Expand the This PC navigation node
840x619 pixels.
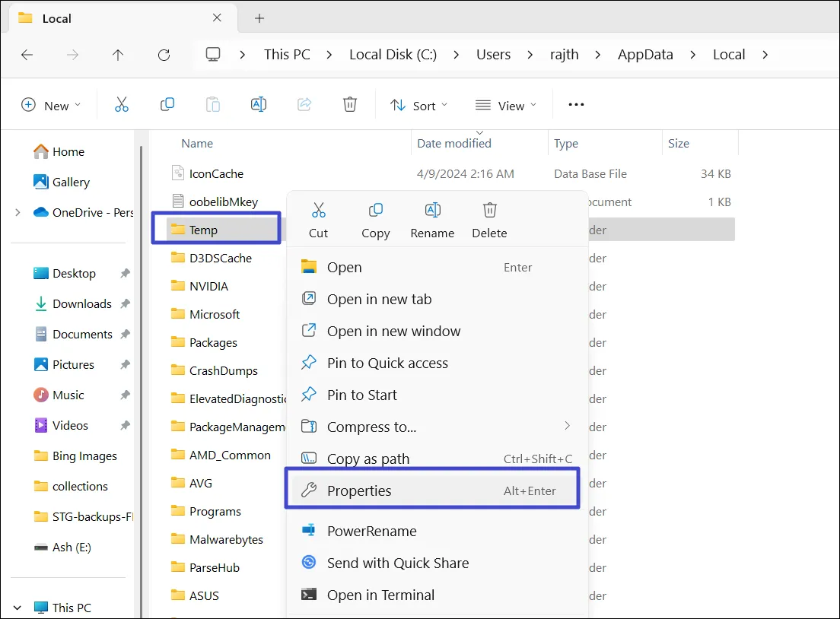(x=17, y=608)
